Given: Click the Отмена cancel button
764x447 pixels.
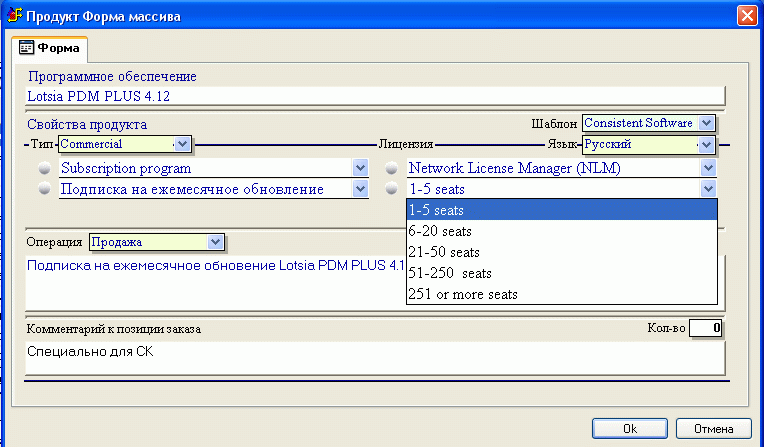Looking at the screenshot, I should (x=714, y=427).
